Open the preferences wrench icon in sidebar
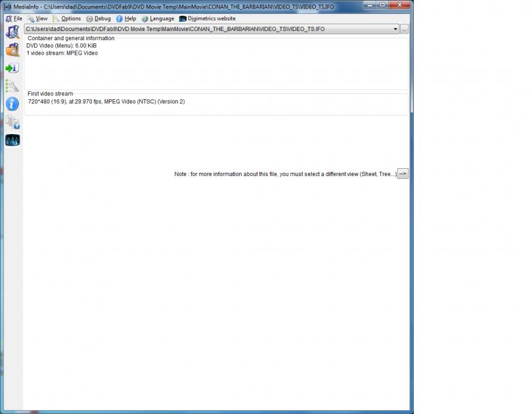This screenshot has width=532, height=414. (x=12, y=86)
